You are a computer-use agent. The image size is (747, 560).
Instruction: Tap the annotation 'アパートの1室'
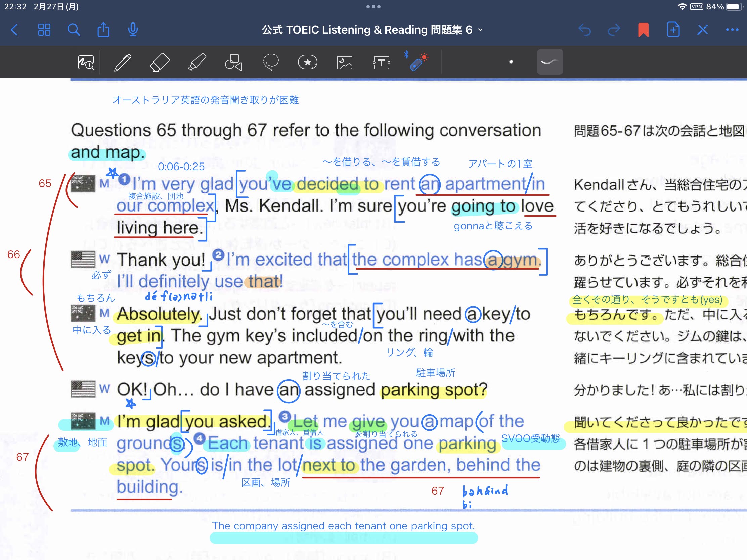pyautogui.click(x=500, y=164)
